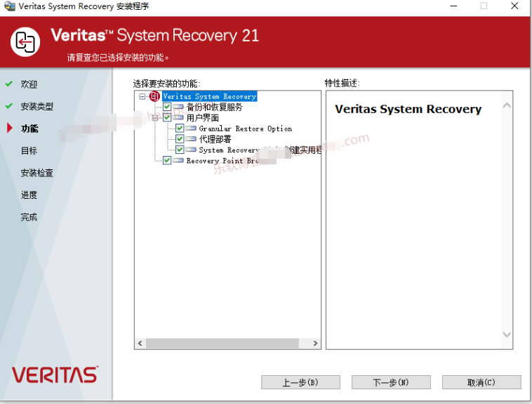Select the 目标 step in the sidebar
The height and width of the screenshot is (404, 532).
(x=29, y=150)
